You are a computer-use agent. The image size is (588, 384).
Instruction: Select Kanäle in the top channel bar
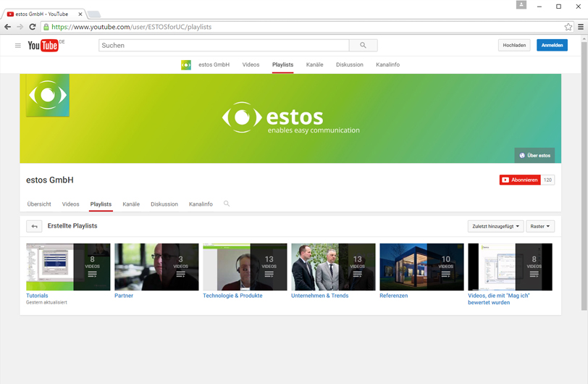pyautogui.click(x=314, y=64)
